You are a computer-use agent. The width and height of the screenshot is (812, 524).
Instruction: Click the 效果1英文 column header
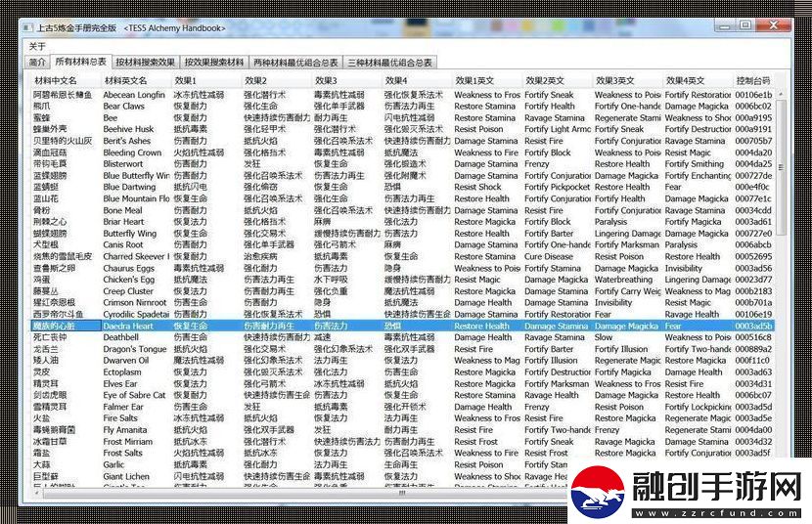488,81
